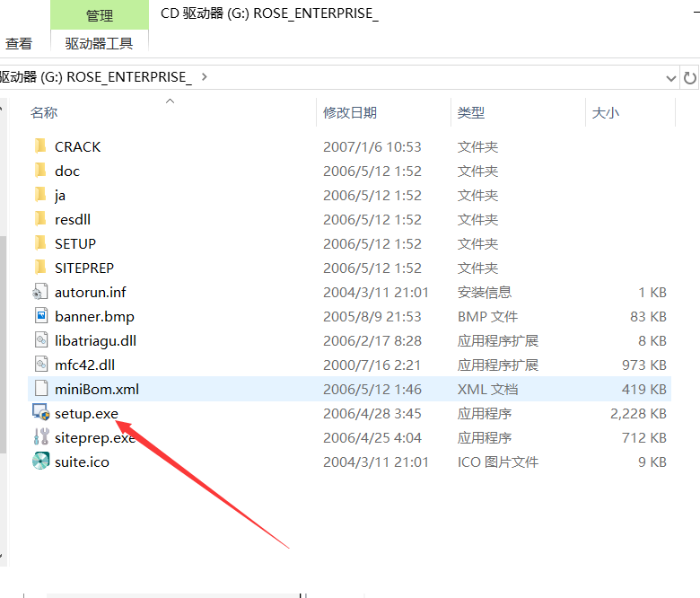Click the type text 安装信息

pos(485,292)
